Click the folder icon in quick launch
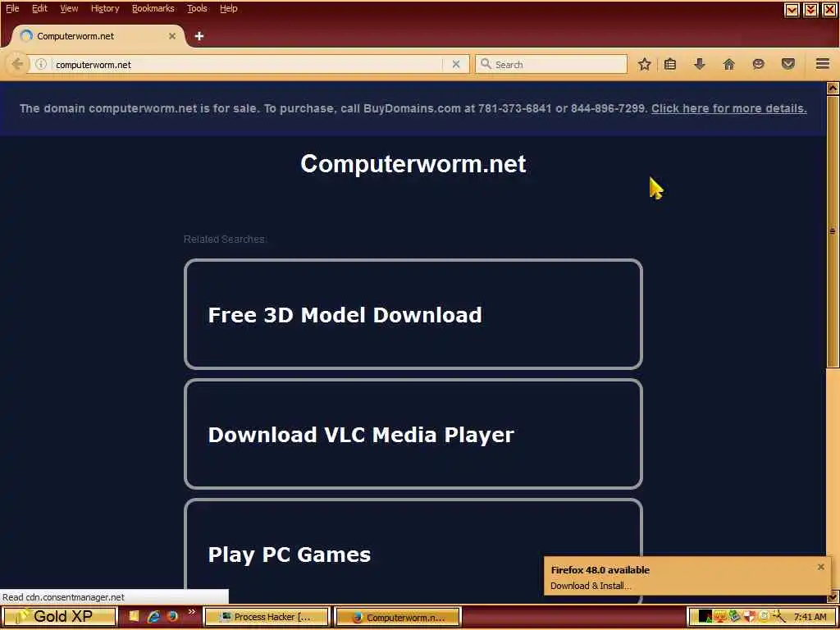Screen dimensions: 840x630 point(134,617)
